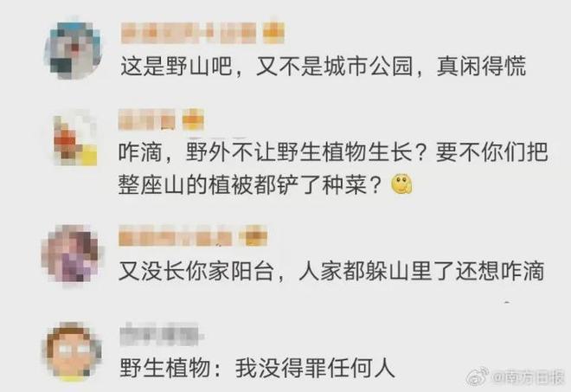Click the comment '又没长你家阳台，人家都躲山里了还想咋滴'
This screenshot has width=571, height=392.
pyautogui.click(x=331, y=271)
